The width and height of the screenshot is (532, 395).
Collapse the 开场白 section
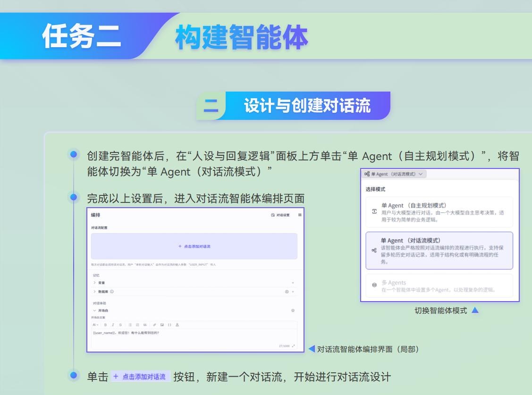[x=95, y=311]
